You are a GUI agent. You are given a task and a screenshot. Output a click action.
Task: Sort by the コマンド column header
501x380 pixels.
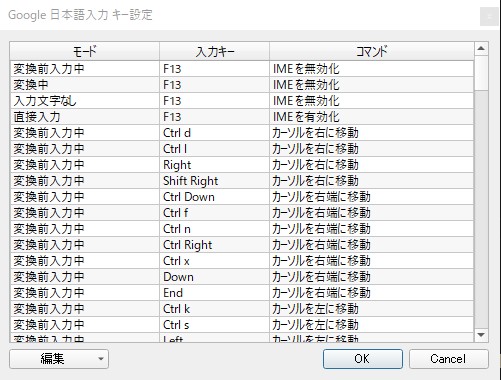(x=371, y=51)
